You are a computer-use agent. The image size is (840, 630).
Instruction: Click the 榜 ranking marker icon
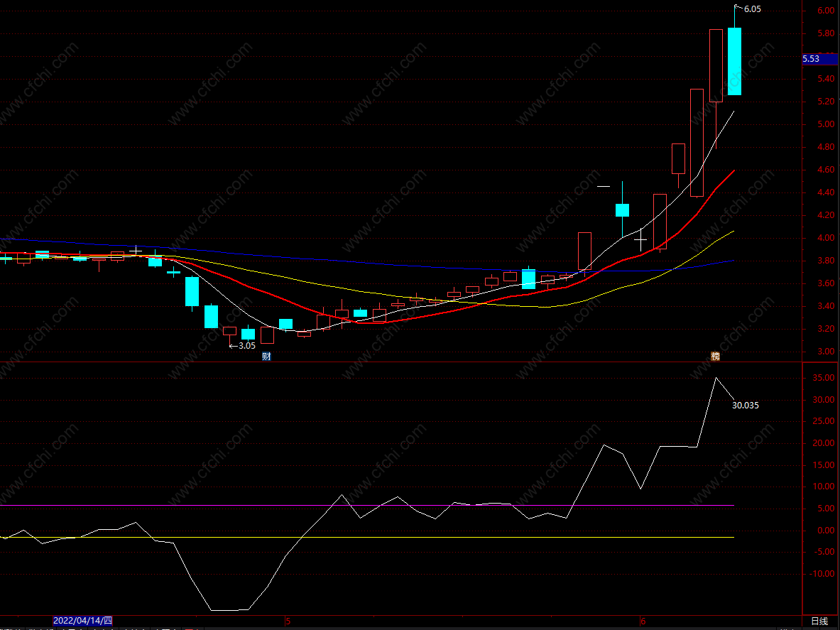pyautogui.click(x=715, y=357)
